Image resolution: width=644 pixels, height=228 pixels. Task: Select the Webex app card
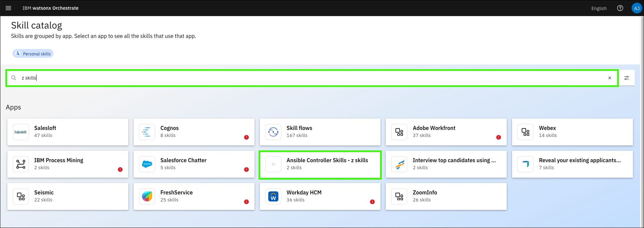click(x=572, y=132)
